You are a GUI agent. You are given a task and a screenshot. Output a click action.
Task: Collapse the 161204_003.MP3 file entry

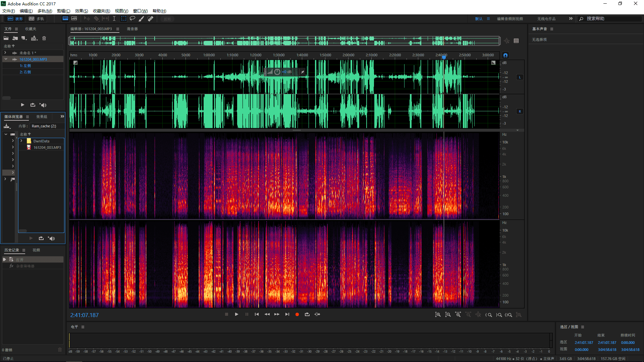pyautogui.click(x=6, y=59)
